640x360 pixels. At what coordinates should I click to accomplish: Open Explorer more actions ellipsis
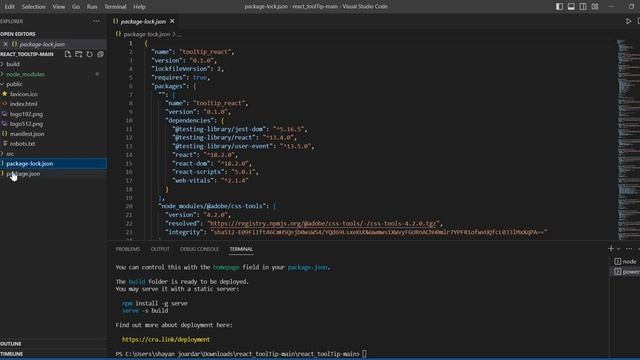[x=96, y=21]
